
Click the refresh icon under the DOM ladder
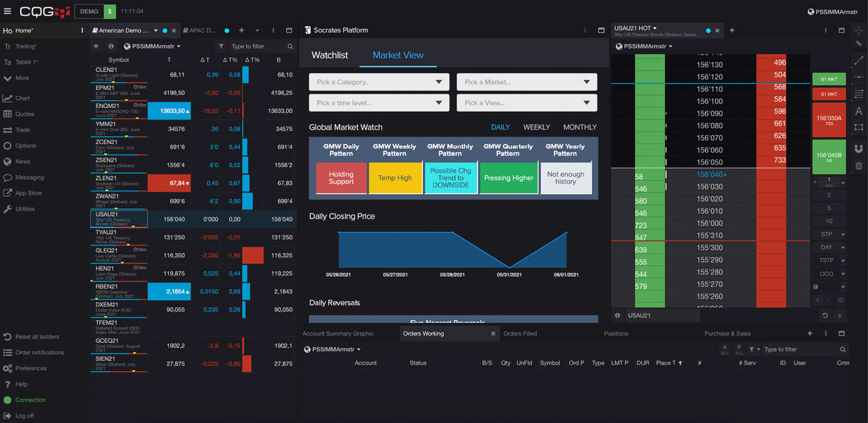click(x=825, y=315)
